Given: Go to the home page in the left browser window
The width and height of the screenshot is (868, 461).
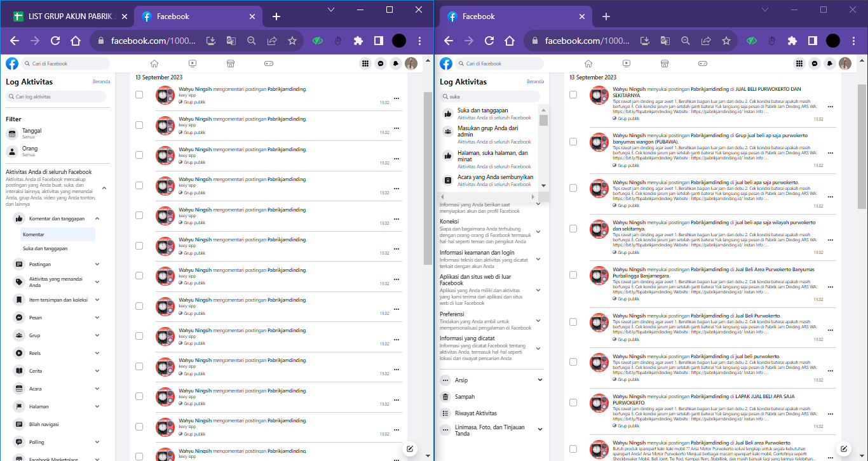Looking at the screenshot, I should point(76,41).
